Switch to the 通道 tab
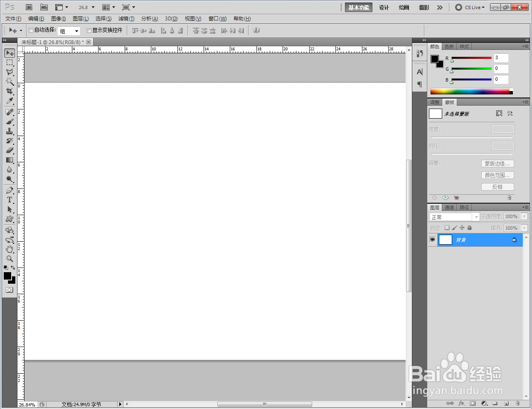 tap(449, 208)
